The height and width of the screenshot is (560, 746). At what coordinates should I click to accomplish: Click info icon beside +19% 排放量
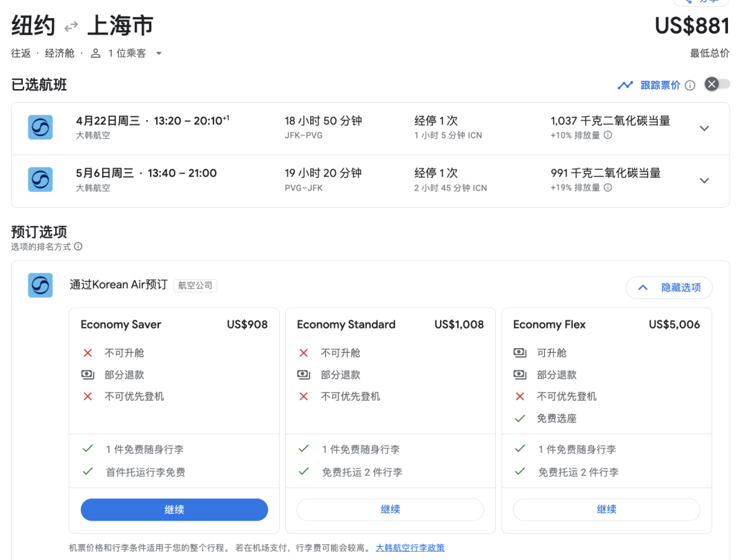(x=608, y=188)
